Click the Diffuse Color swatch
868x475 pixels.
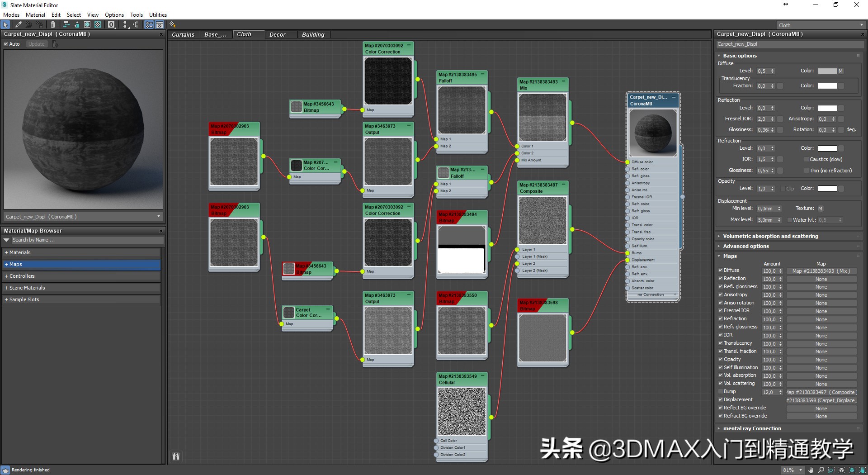(x=828, y=71)
